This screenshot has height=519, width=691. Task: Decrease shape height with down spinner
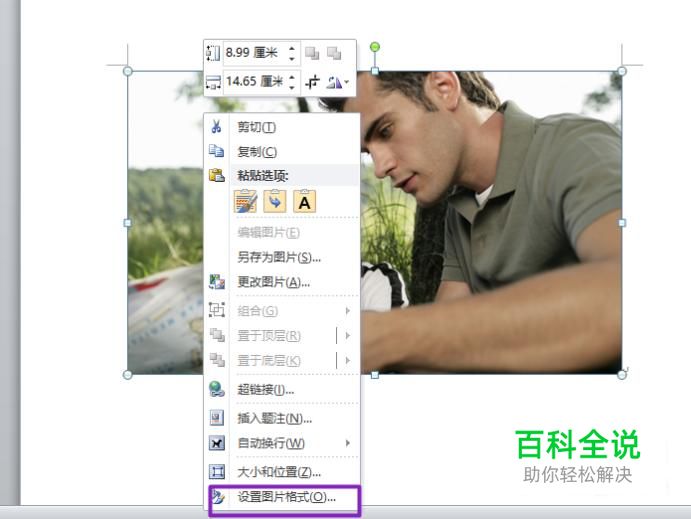[x=292, y=58]
